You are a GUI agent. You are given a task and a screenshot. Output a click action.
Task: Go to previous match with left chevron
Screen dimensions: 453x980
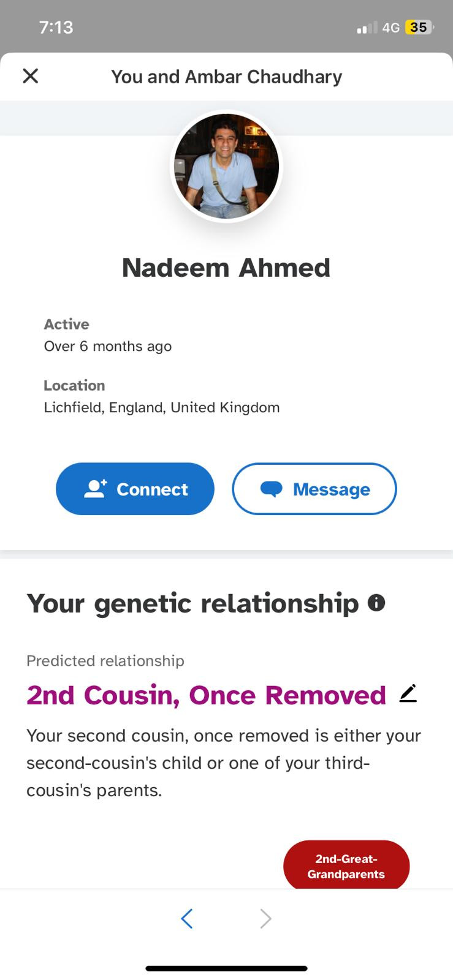(x=187, y=918)
